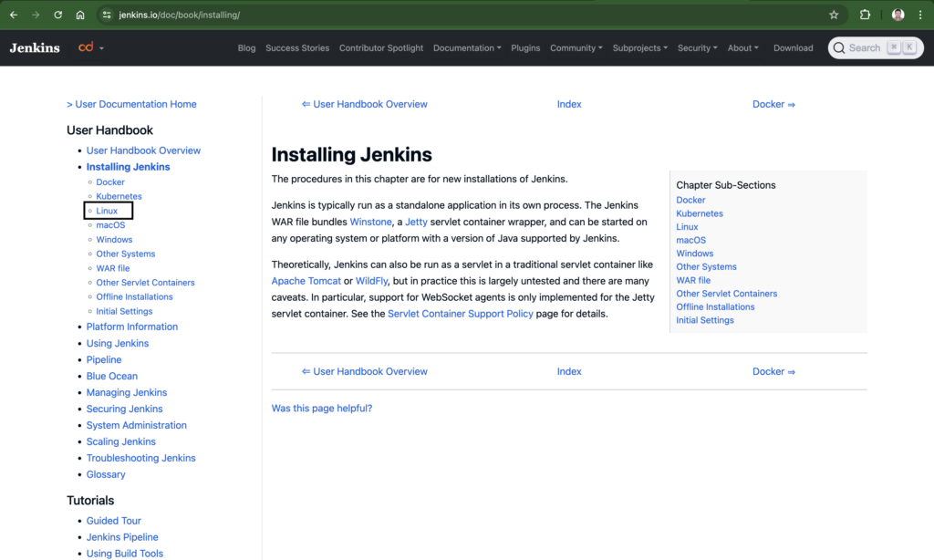Viewport: 934px width, 560px height.
Task: Click the search magnifier icon
Action: point(839,47)
